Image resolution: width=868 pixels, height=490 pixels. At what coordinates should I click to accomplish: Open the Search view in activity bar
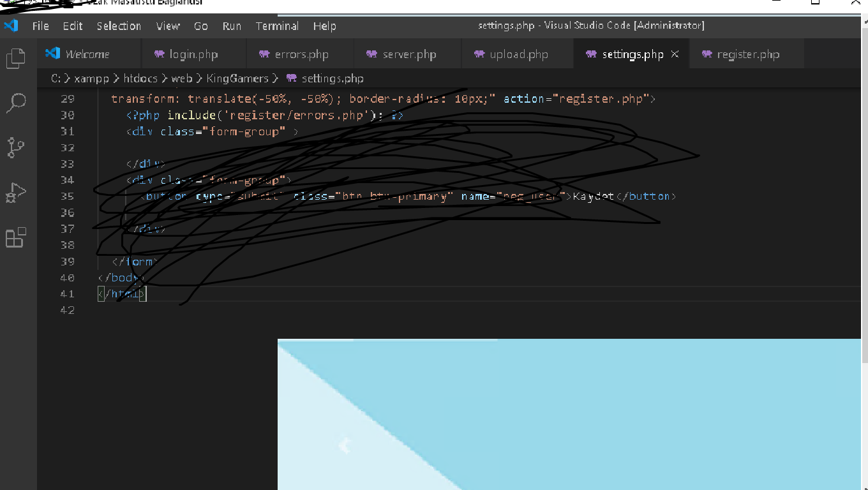(15, 103)
